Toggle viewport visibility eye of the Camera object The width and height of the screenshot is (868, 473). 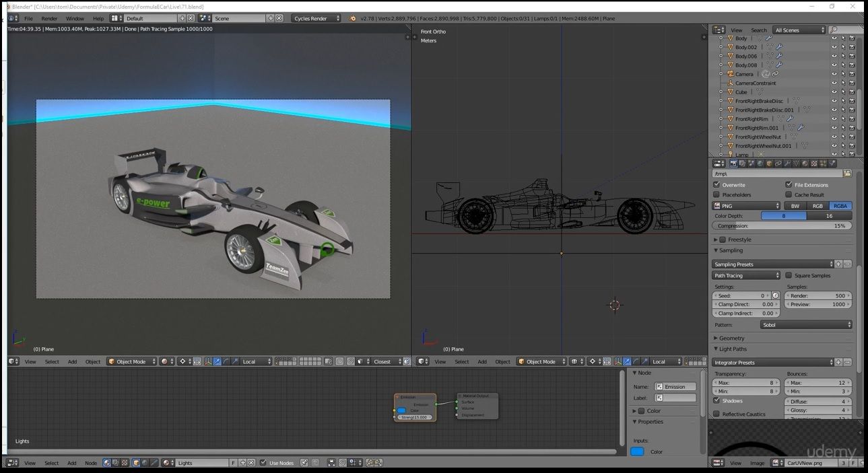click(834, 74)
